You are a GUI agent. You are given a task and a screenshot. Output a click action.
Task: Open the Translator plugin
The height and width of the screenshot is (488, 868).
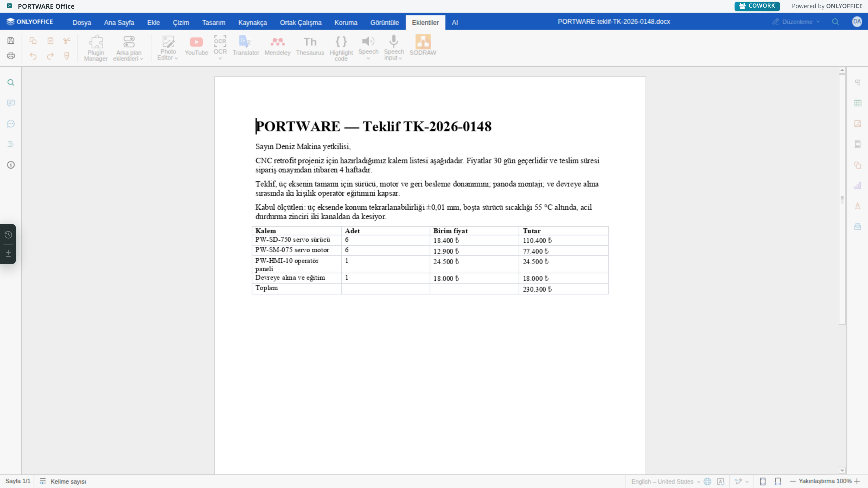point(246,46)
